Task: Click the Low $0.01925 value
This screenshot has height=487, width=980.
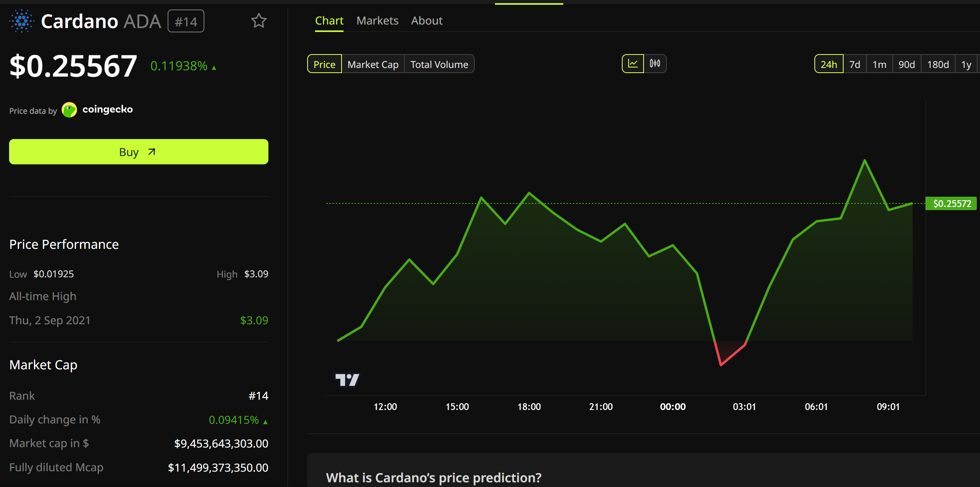Action: [x=54, y=274]
